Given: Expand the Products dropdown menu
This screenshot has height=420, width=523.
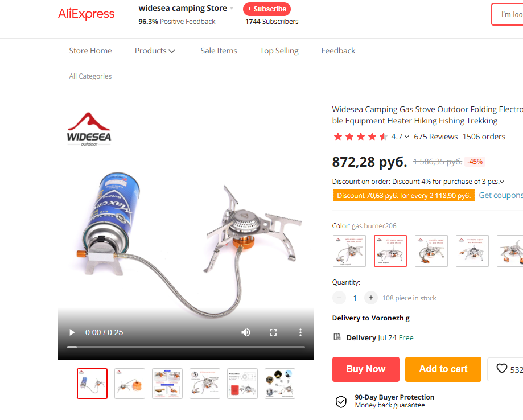Looking at the screenshot, I should 155,51.
